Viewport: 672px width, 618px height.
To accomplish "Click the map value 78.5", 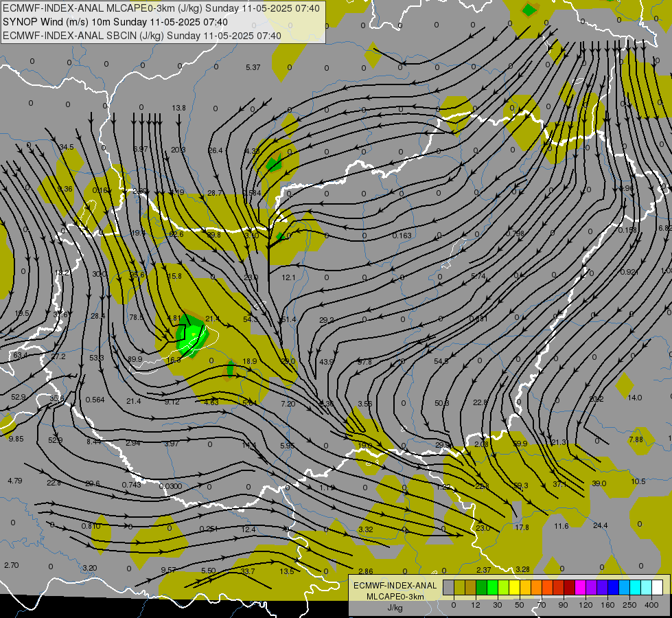I will 137,317.
